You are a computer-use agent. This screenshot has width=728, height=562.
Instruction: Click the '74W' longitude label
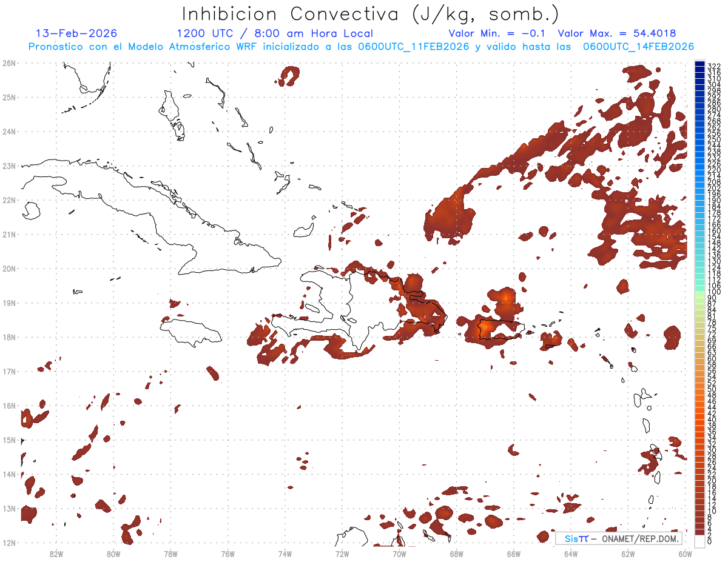click(x=285, y=554)
